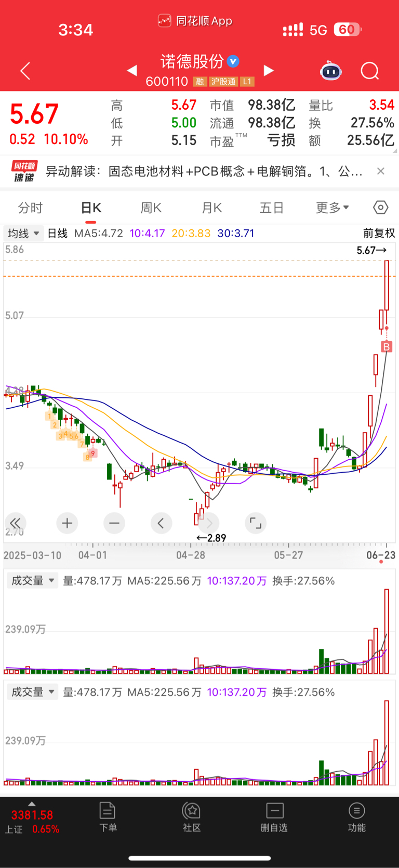Tap the 融 margin tag
Screen dimensions: 399x868
tap(199, 82)
